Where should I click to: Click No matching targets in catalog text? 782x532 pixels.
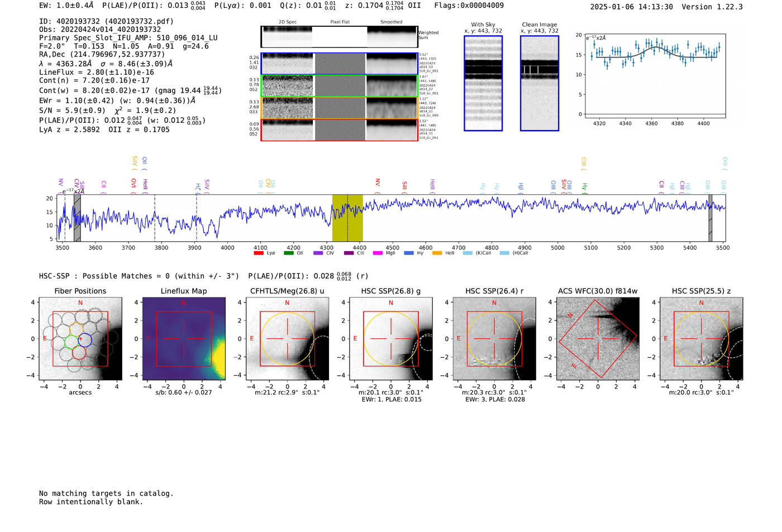[x=106, y=493]
